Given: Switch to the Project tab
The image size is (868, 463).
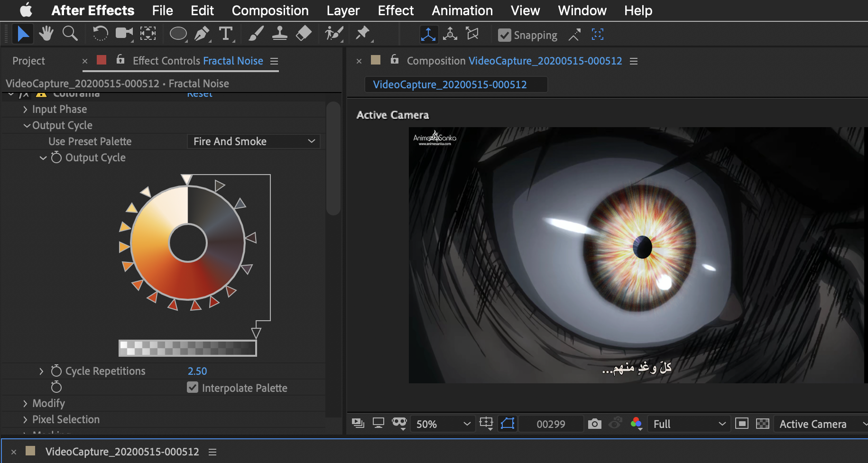Looking at the screenshot, I should (28, 61).
